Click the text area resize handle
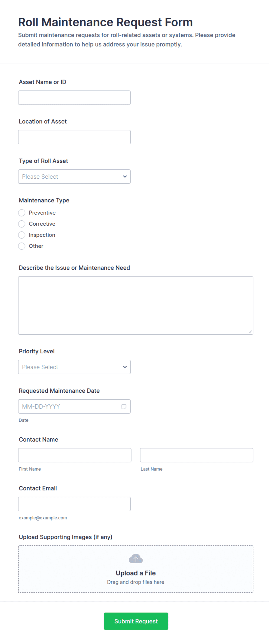This screenshot has width=269, height=644. 250,332
